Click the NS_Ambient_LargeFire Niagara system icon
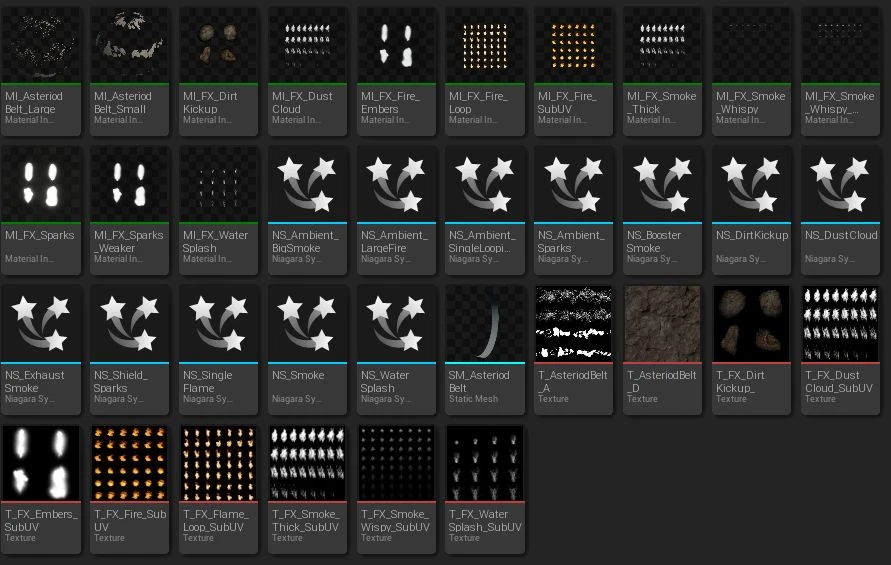The height and width of the screenshot is (565, 891). tap(396, 184)
